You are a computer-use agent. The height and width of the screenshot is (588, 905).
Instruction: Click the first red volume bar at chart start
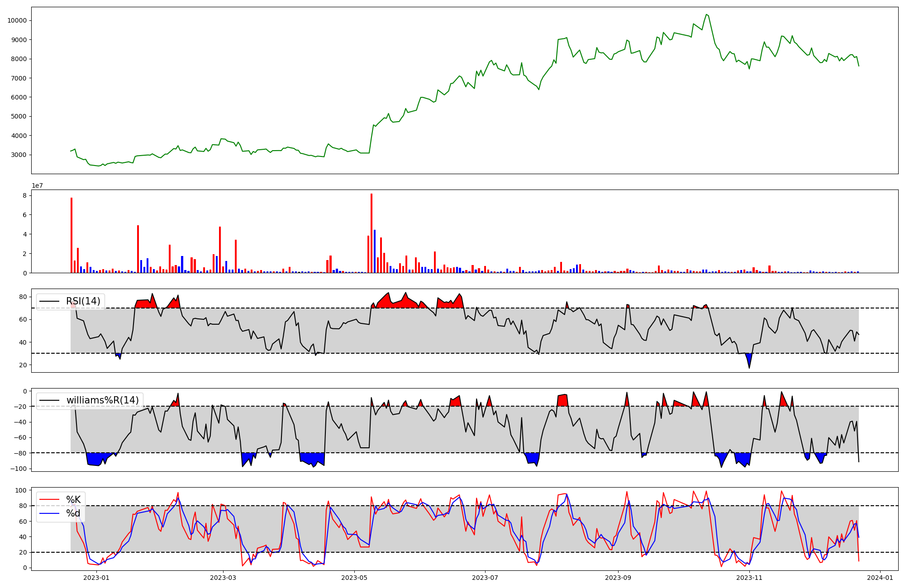click(71, 235)
